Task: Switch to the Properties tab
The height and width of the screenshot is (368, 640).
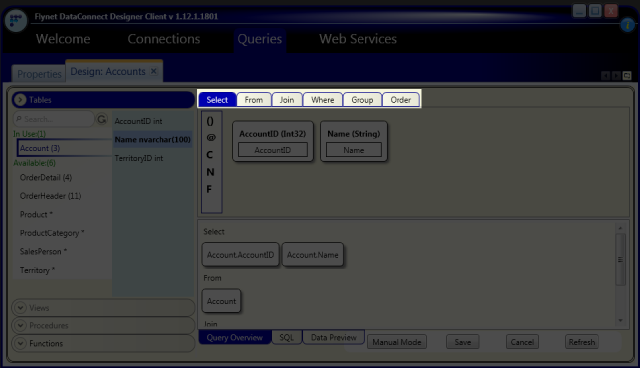Action: pyautogui.click(x=39, y=74)
